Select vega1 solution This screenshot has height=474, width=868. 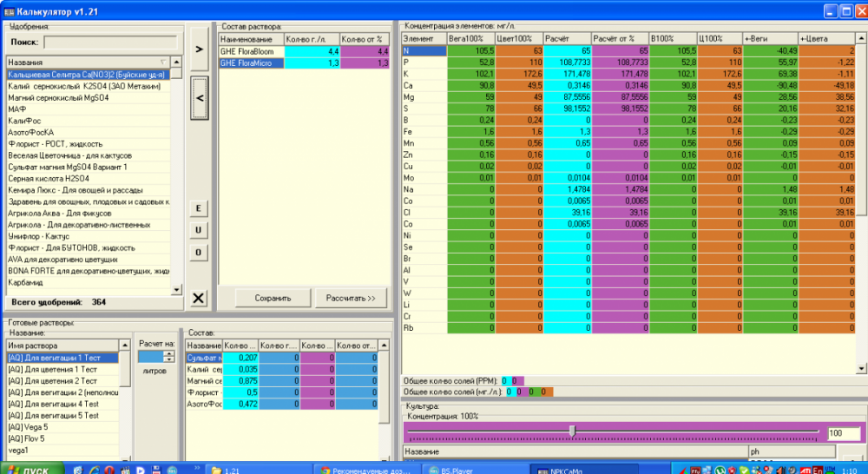62,451
